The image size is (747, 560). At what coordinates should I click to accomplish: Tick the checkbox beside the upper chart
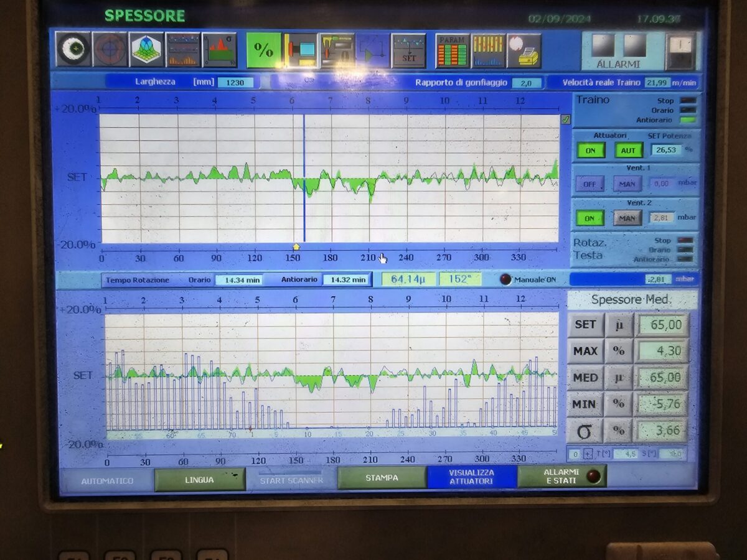tap(565, 119)
